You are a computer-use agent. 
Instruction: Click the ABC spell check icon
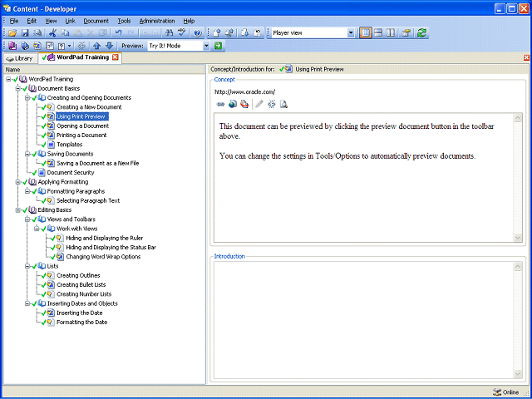pyautogui.click(x=182, y=33)
